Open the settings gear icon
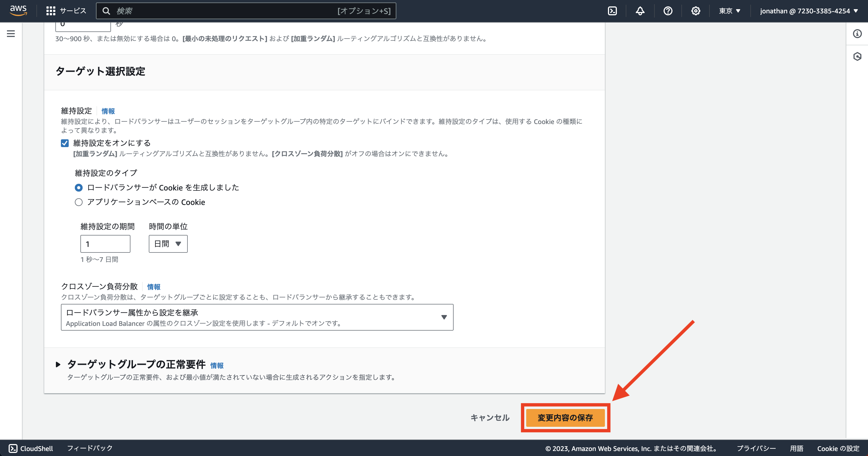 696,11
